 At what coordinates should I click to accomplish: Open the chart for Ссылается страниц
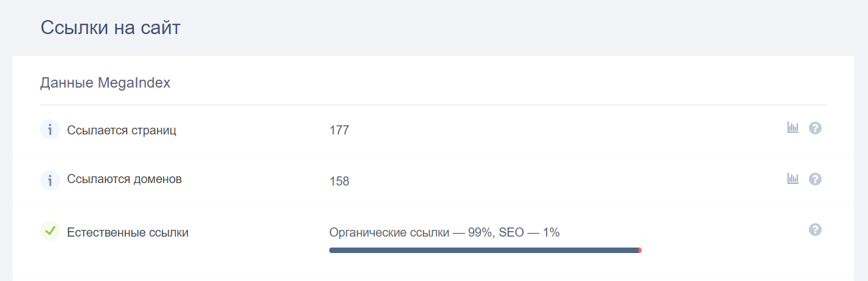(x=793, y=128)
